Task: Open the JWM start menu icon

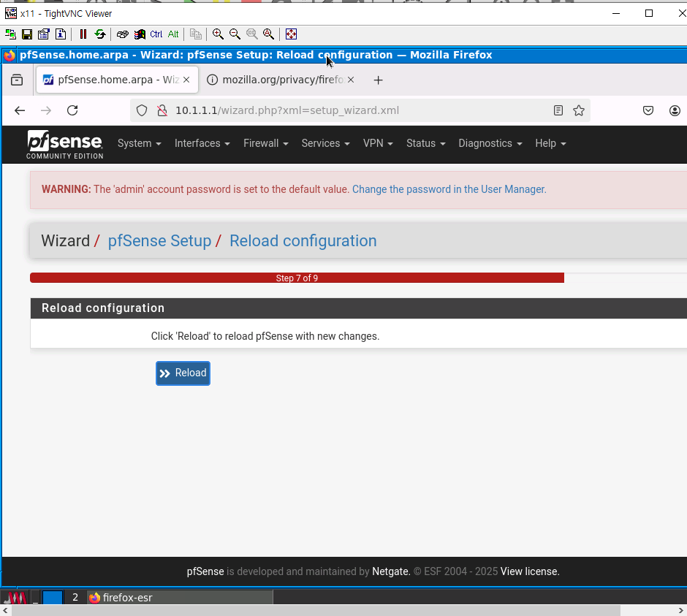Action: click(x=15, y=598)
